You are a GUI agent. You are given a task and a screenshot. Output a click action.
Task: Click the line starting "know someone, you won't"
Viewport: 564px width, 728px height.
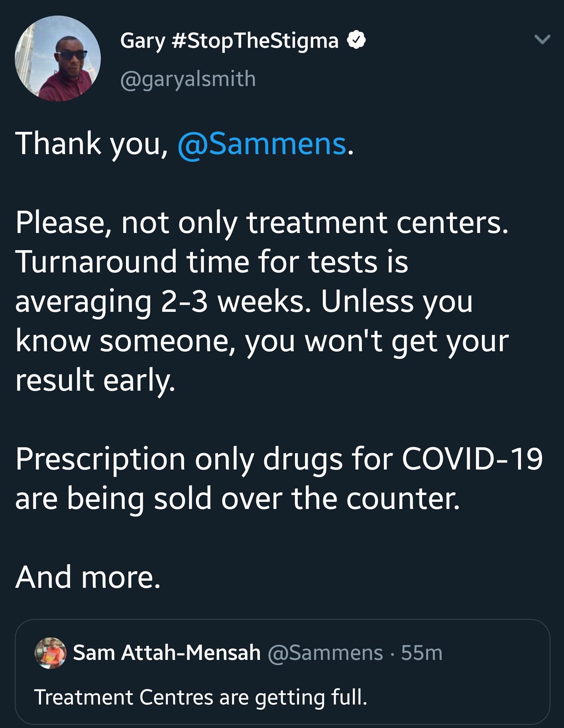coord(262,341)
